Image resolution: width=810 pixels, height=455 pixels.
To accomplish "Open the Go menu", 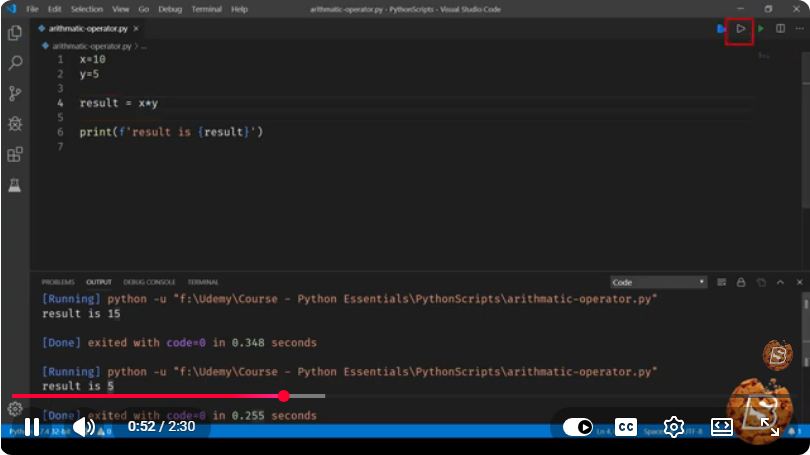I will 144,9.
